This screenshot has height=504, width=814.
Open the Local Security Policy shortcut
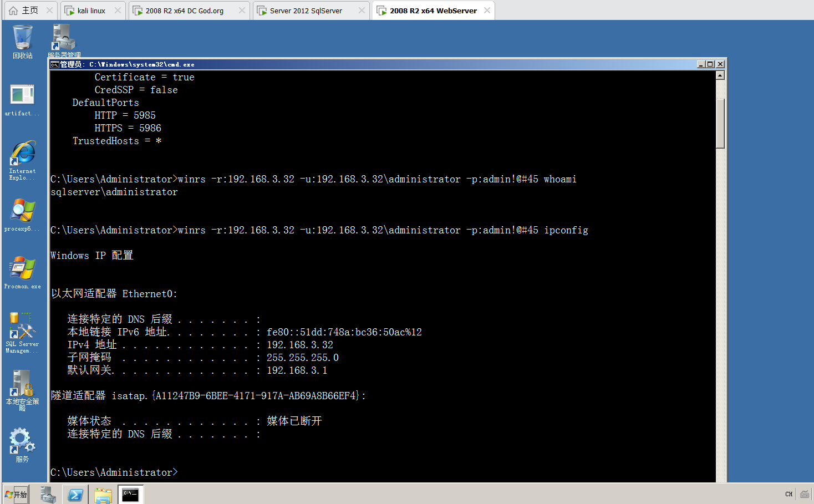point(22,390)
